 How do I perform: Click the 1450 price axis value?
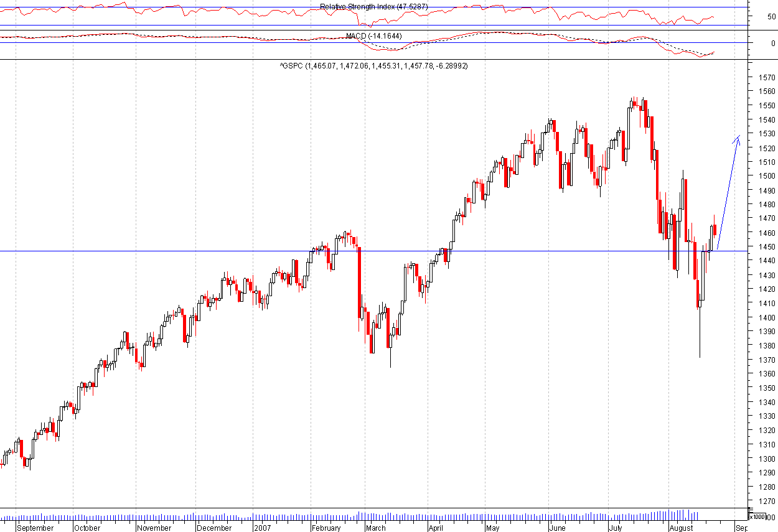(x=766, y=247)
